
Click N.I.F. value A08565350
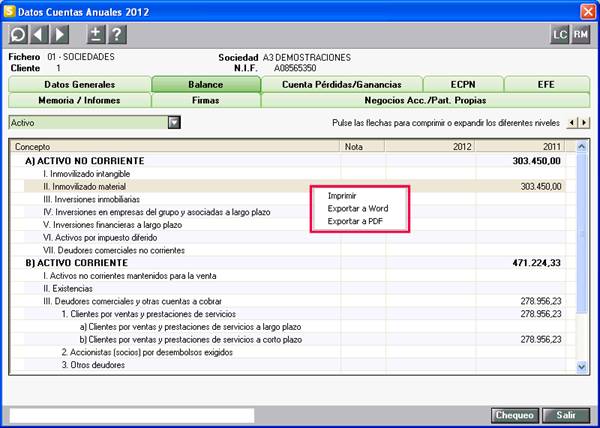click(x=295, y=68)
